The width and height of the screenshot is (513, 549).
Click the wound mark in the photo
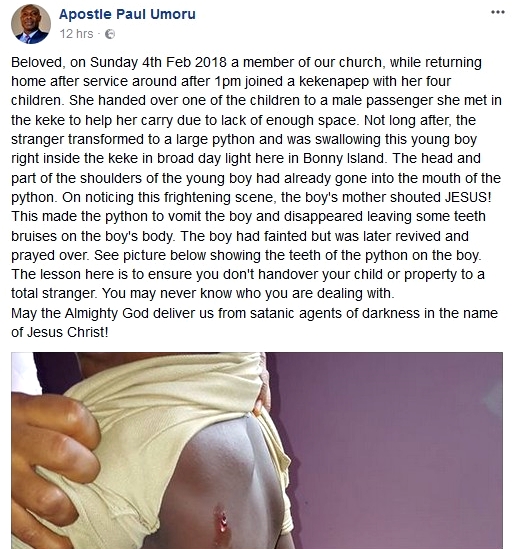click(222, 519)
